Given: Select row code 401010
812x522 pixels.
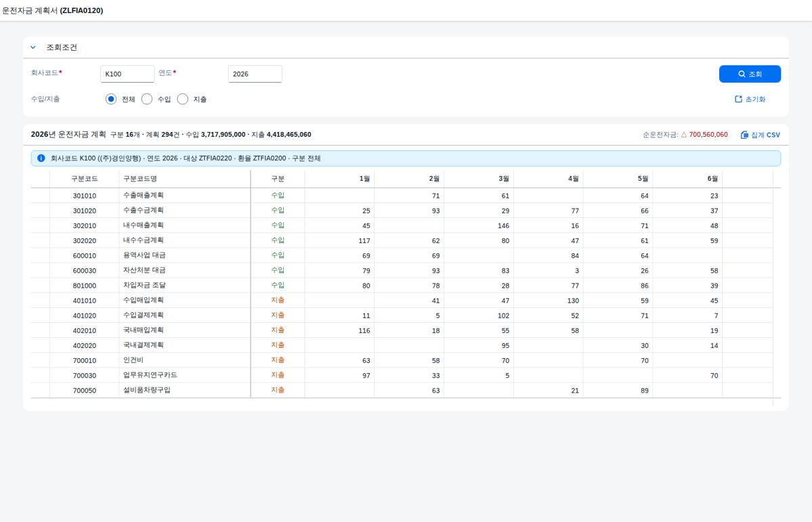Looking at the screenshot, I should coord(85,301).
